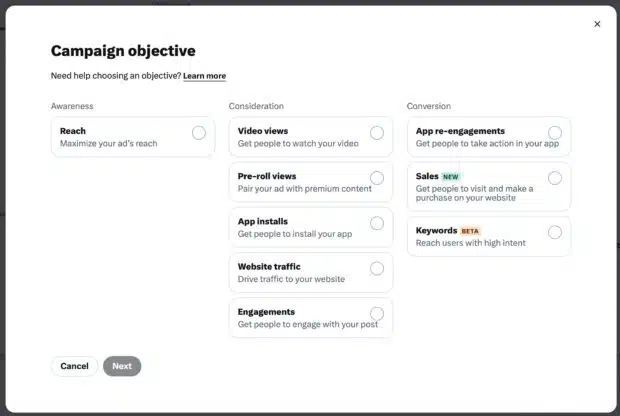Select the Video views radio button

(x=377, y=133)
